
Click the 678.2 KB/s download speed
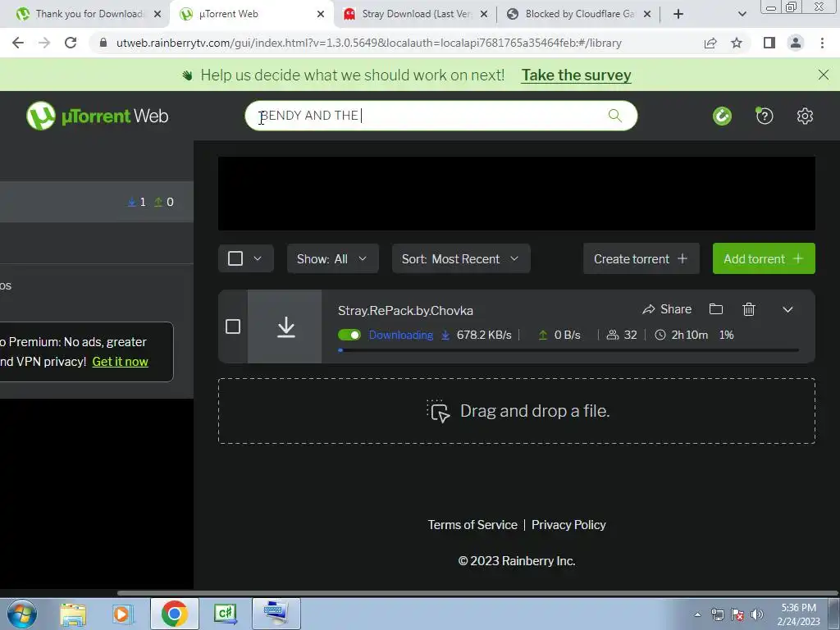tap(484, 336)
